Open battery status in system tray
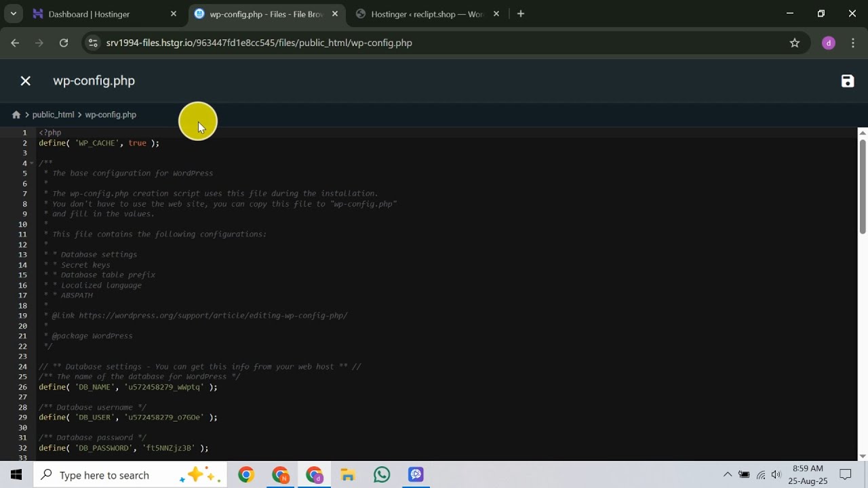 (x=744, y=475)
